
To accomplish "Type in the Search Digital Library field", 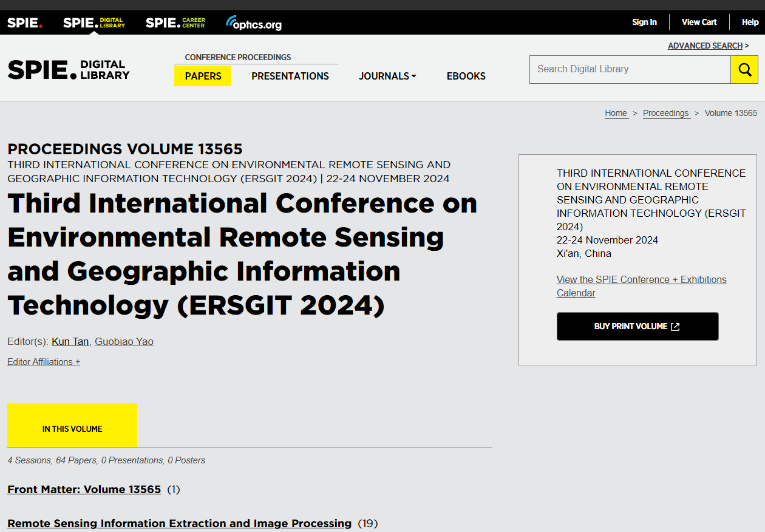I will pyautogui.click(x=630, y=69).
